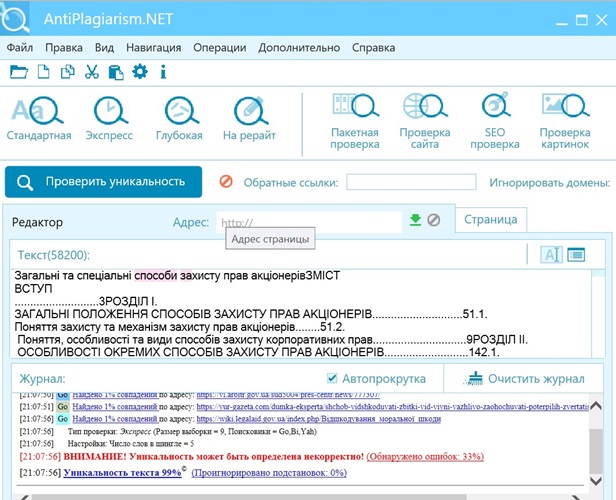Open SEO проверка tool
The image size is (616, 500).
pyautogui.click(x=495, y=121)
